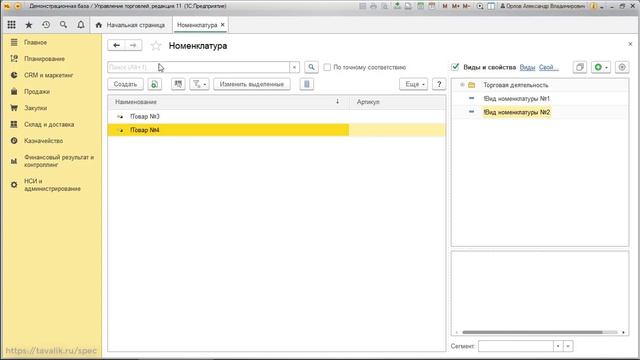Click into the search input field
Screen dimensions: 640x360
pos(198,67)
